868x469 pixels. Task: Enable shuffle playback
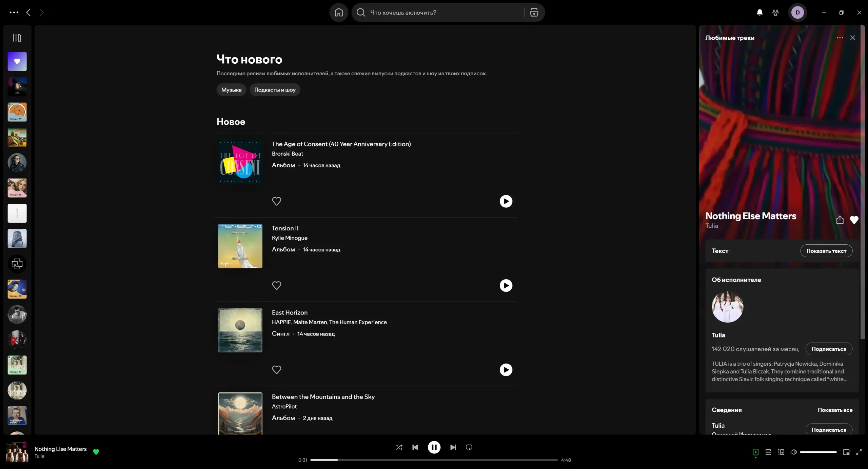[x=399, y=447]
